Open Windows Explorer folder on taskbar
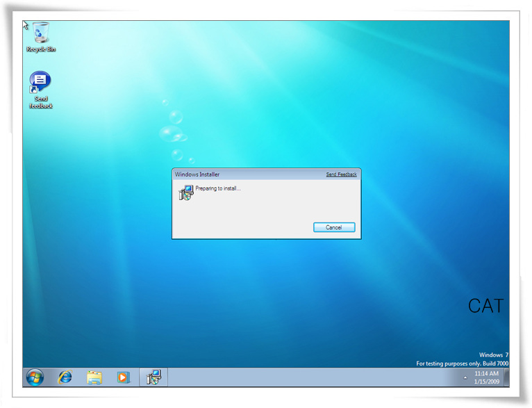This screenshot has height=408, width=532. (94, 377)
